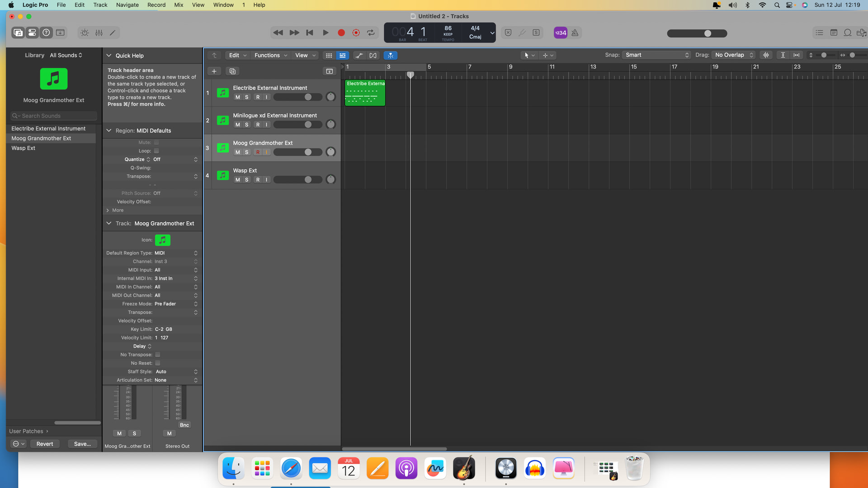Toggle the Count-in 1234 button
Viewport: 868px width, 488px height.
pos(561,33)
